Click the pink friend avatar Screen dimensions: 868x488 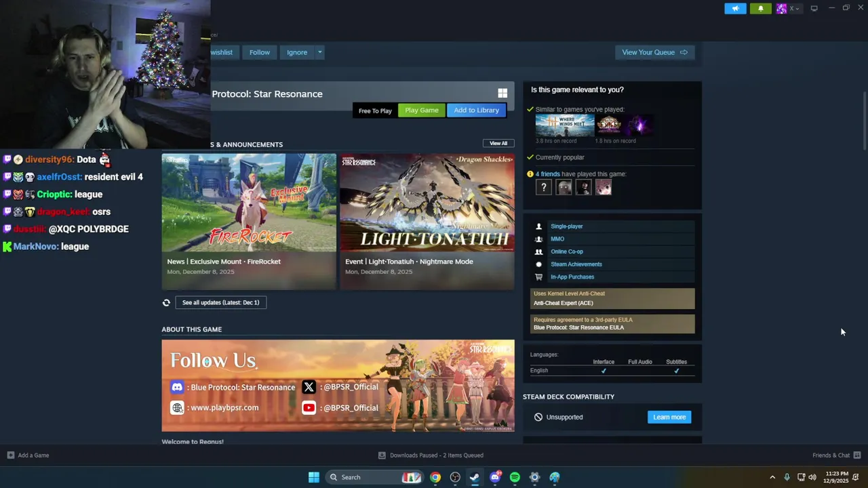pos(604,187)
